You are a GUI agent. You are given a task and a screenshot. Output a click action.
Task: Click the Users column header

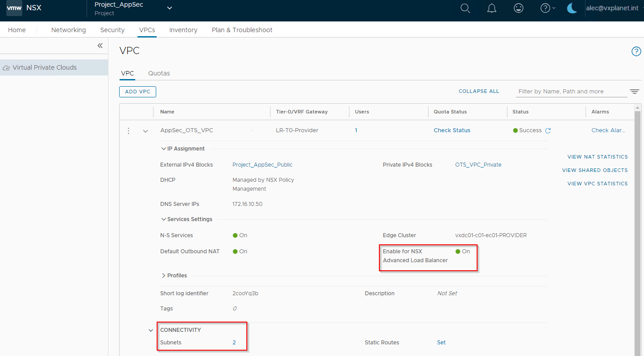click(362, 112)
